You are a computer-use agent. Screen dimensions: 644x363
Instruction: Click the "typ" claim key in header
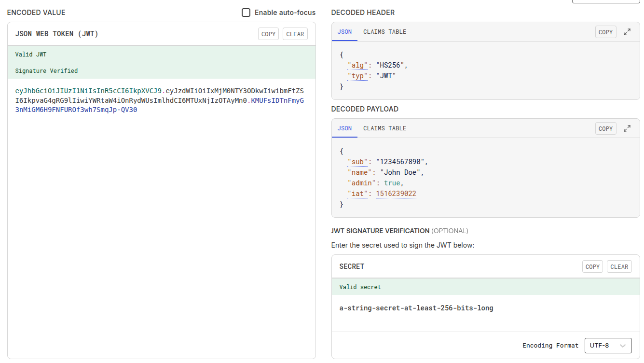(357, 76)
